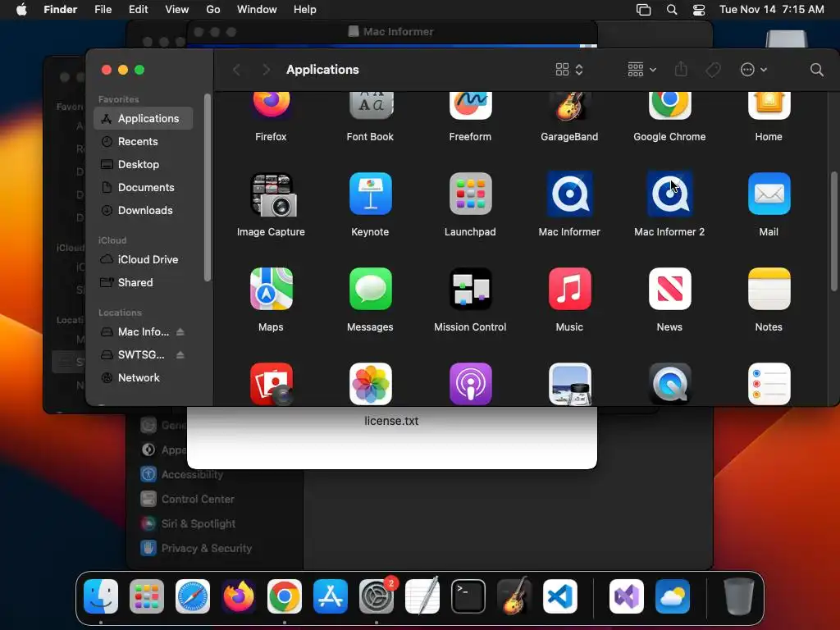Viewport: 840px width, 630px height.
Task: Open the Music app icon
Action: point(569,289)
